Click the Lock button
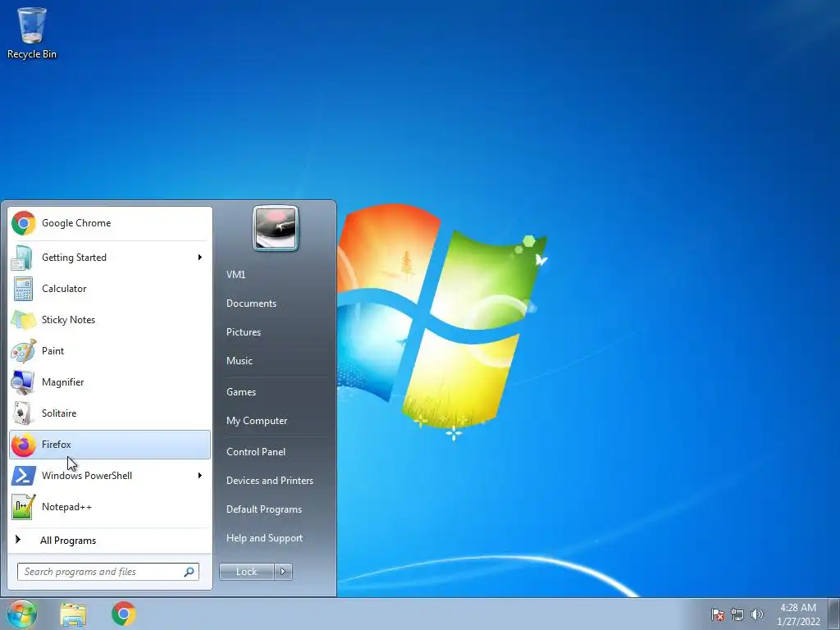The image size is (840, 630). [x=247, y=572]
